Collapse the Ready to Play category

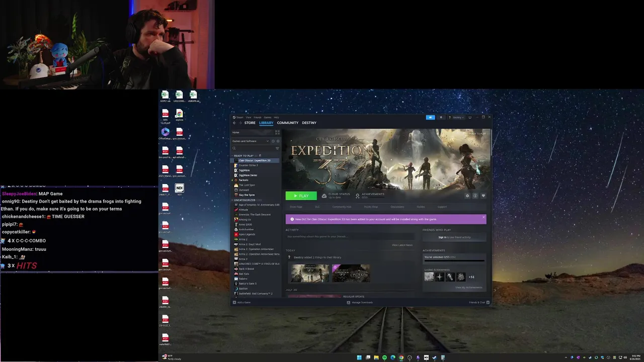(x=232, y=156)
